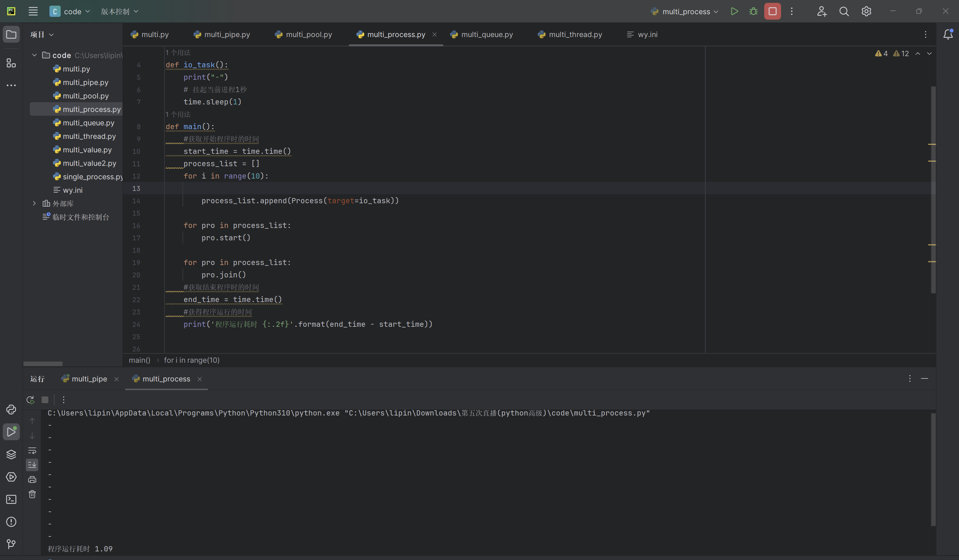Toggle scroll to end of console
This screenshot has height=560, width=959.
point(32,465)
